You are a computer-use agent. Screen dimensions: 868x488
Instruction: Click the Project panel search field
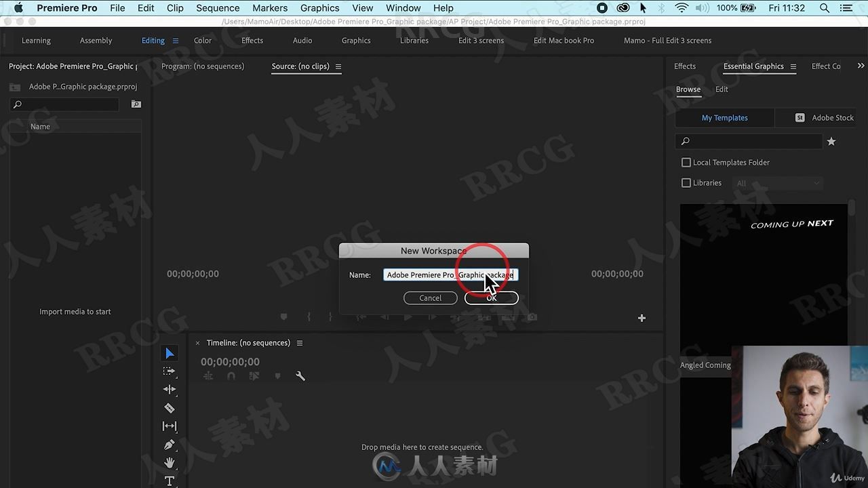(x=64, y=104)
